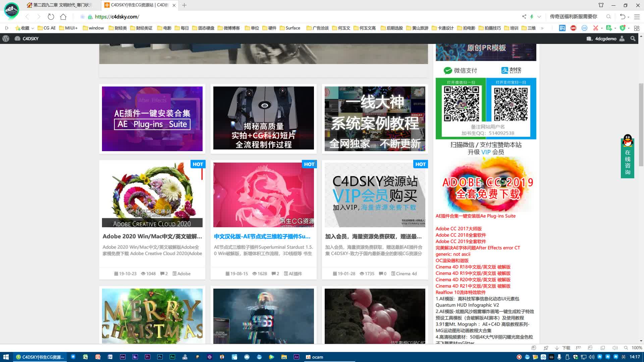
Task: Mute the system volume in the tray
Action: click(x=591, y=357)
